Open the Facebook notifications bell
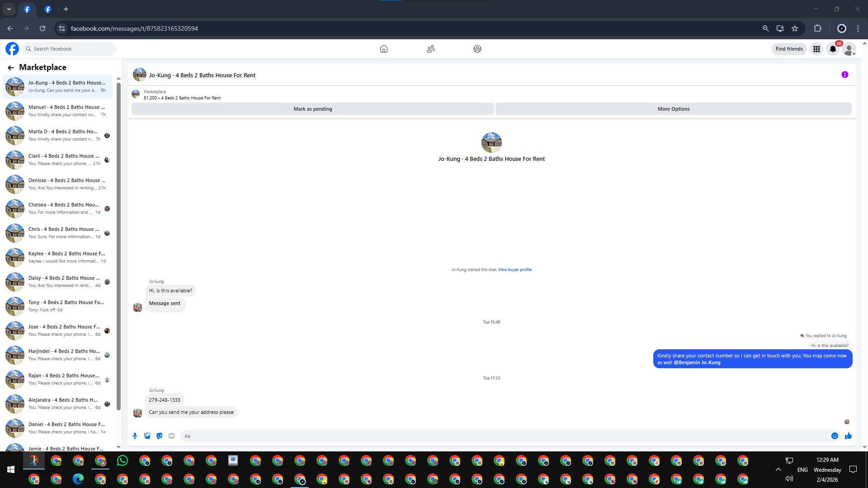The height and width of the screenshot is (488, 868). 833,49
